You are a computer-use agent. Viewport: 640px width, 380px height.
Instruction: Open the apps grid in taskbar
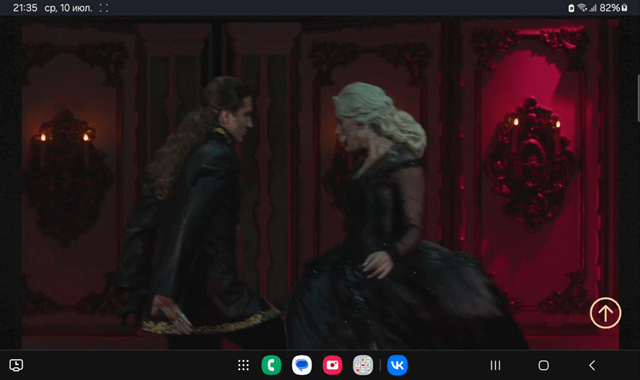tap(243, 365)
